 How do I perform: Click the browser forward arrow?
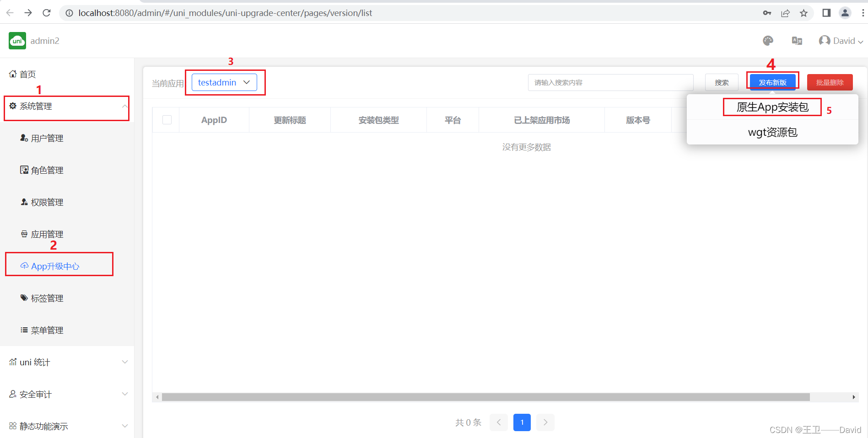[28, 13]
